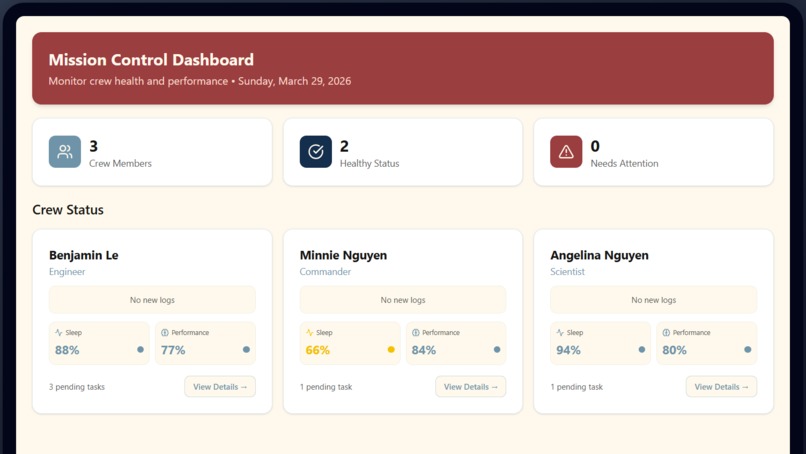The height and width of the screenshot is (454, 806).
Task: Select Minnie Nguyen's No new logs box
Action: pos(403,300)
